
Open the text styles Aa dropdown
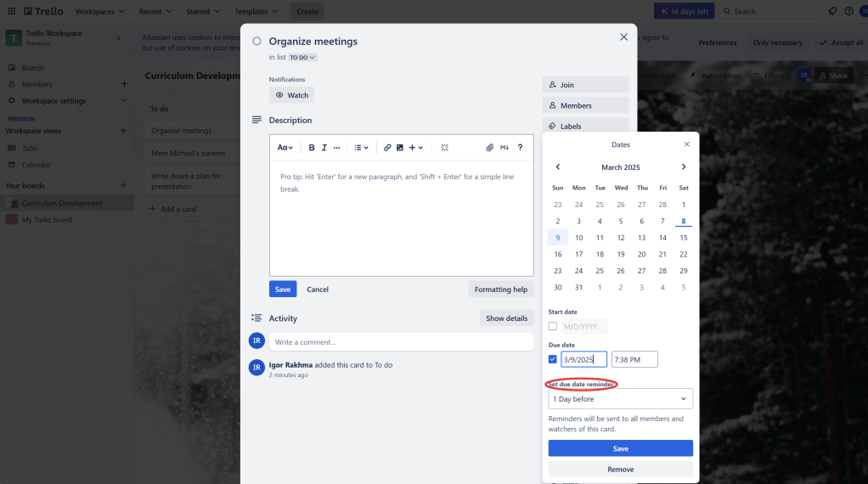pyautogui.click(x=285, y=148)
